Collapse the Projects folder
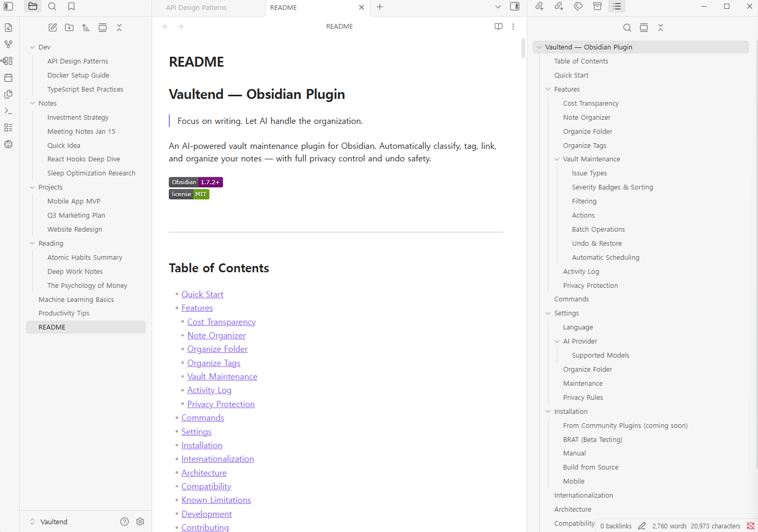 pyautogui.click(x=32, y=187)
